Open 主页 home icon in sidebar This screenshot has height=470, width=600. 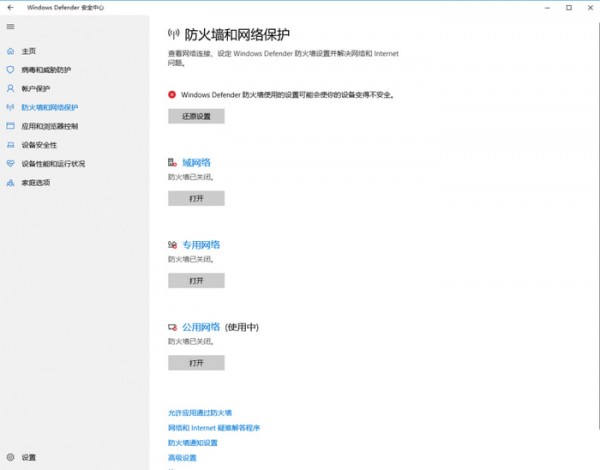(x=11, y=51)
